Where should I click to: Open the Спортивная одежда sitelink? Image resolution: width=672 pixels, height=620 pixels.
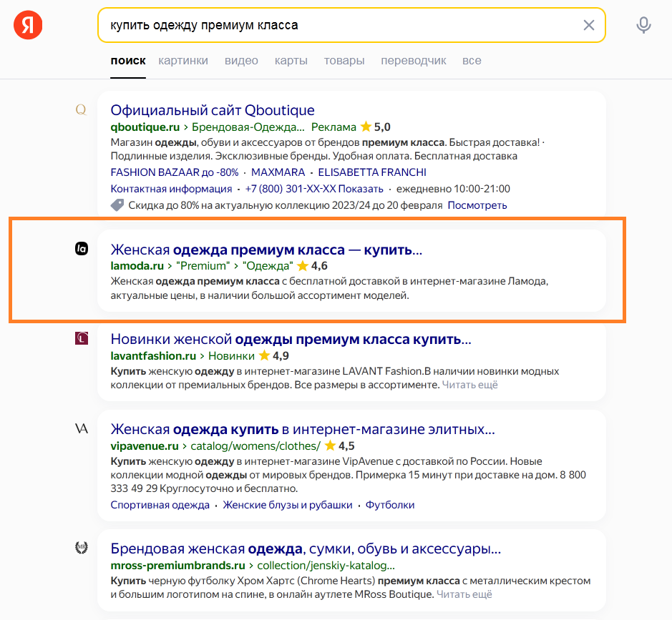(160, 506)
